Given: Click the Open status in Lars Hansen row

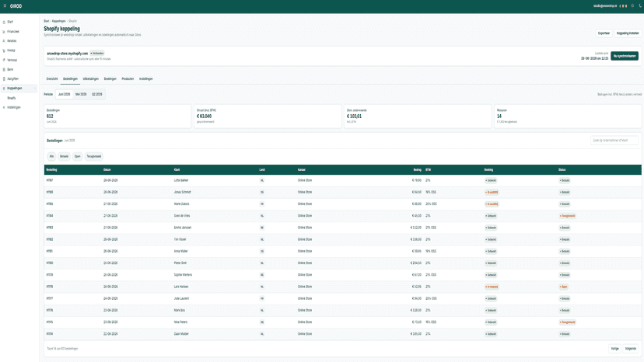Looking at the screenshot, I should coord(563,287).
